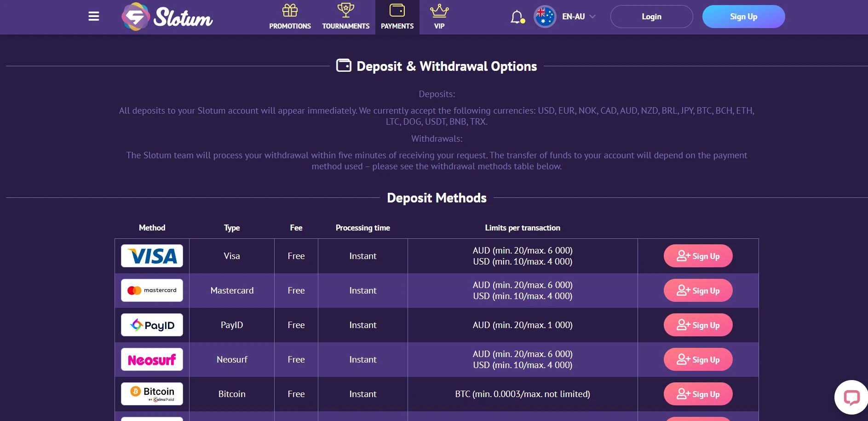Click the Processing time column header
Image resolution: width=868 pixels, height=421 pixels.
[363, 228]
